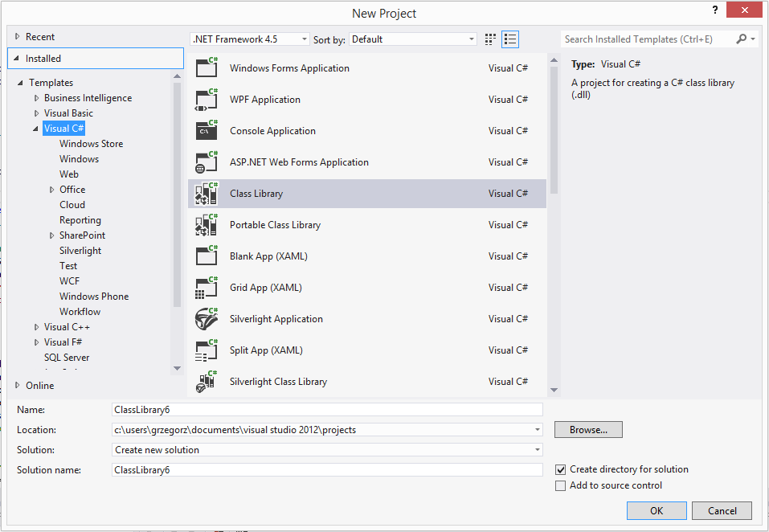Select the WCF category
Screen dimensions: 769x532
coord(70,281)
